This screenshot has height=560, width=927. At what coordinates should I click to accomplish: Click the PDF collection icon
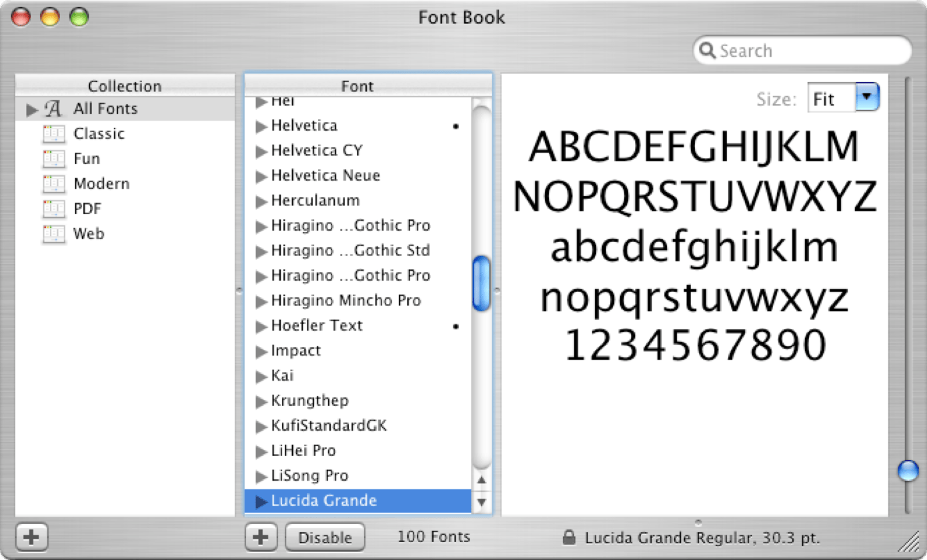(54, 209)
